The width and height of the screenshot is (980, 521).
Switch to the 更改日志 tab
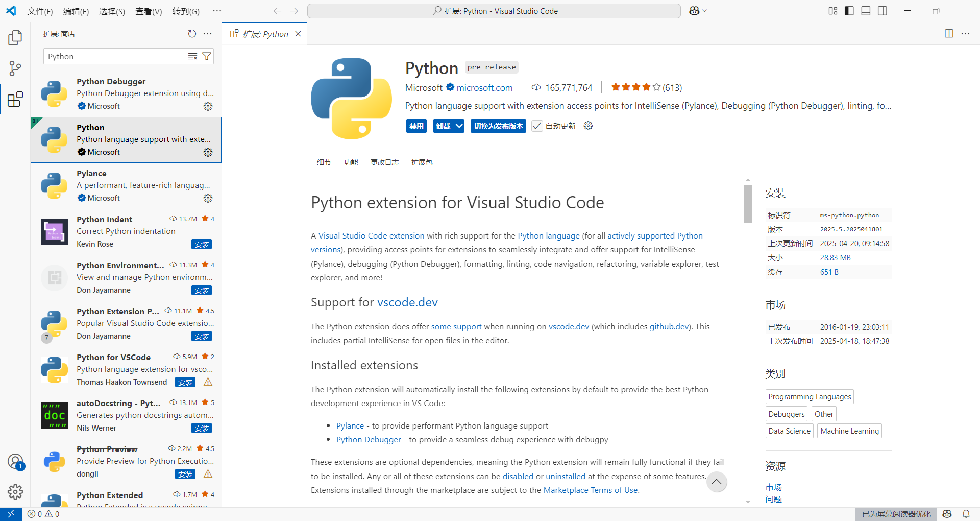(384, 162)
